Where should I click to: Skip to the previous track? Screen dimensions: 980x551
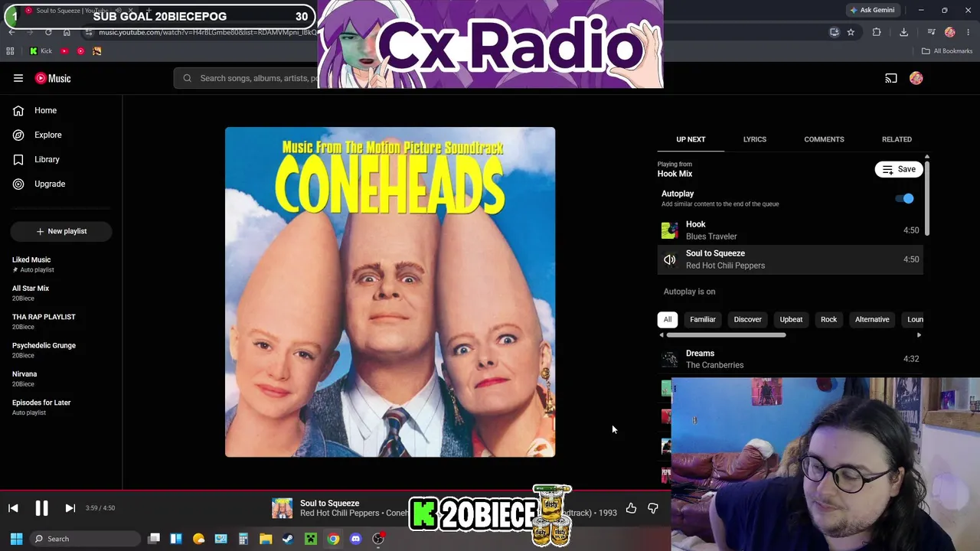(x=13, y=508)
